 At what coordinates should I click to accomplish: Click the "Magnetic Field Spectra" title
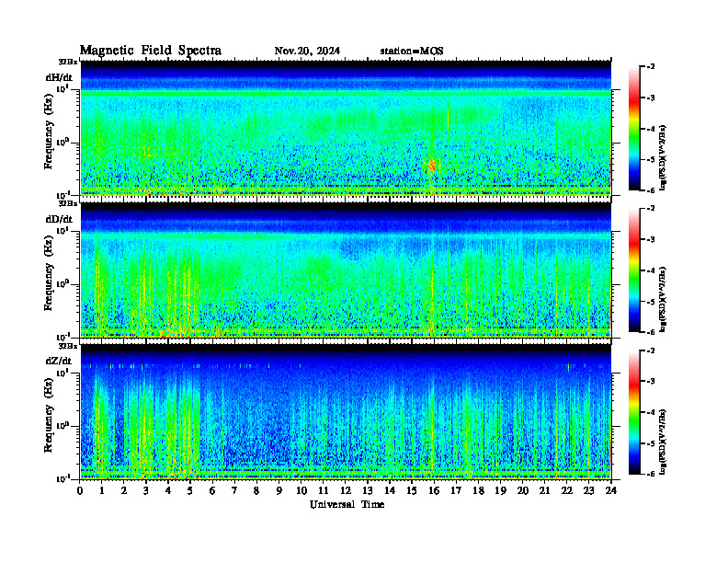[x=151, y=51]
